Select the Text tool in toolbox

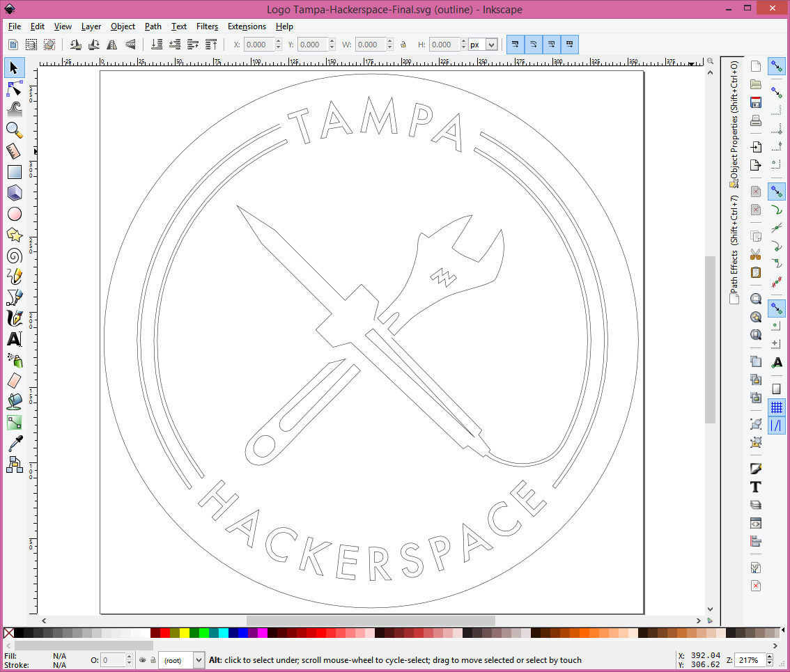point(14,339)
